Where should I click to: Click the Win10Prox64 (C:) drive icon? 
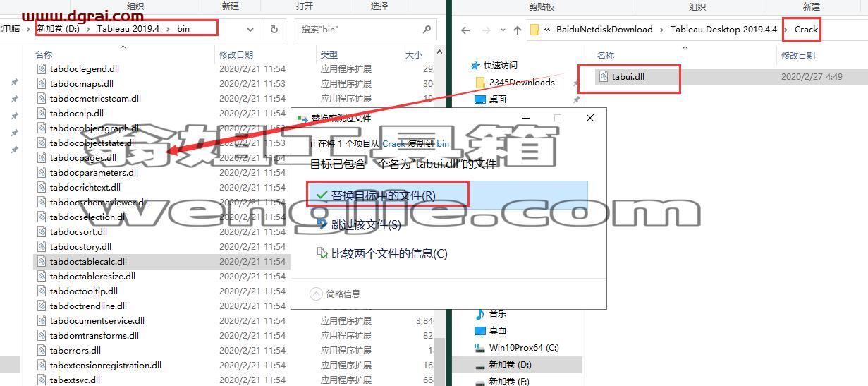pos(480,348)
